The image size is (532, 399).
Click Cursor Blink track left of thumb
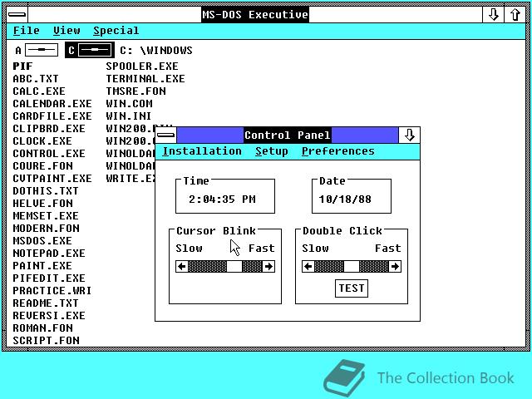pyautogui.click(x=207, y=266)
